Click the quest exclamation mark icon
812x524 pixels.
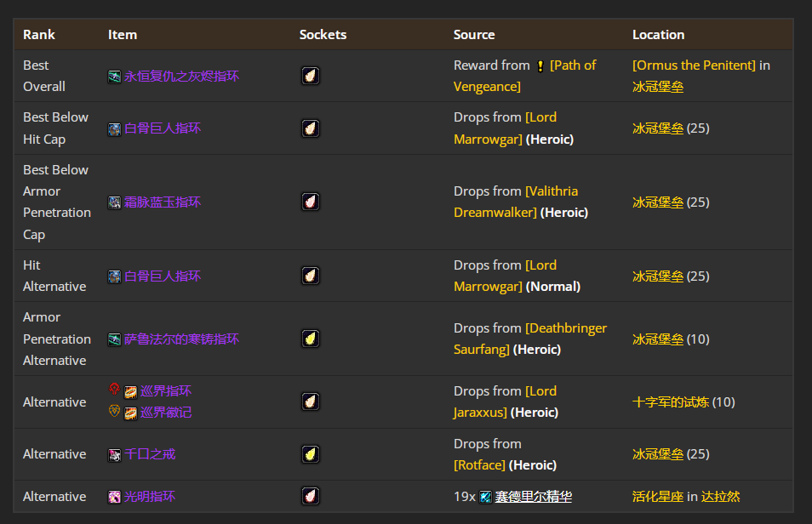540,66
